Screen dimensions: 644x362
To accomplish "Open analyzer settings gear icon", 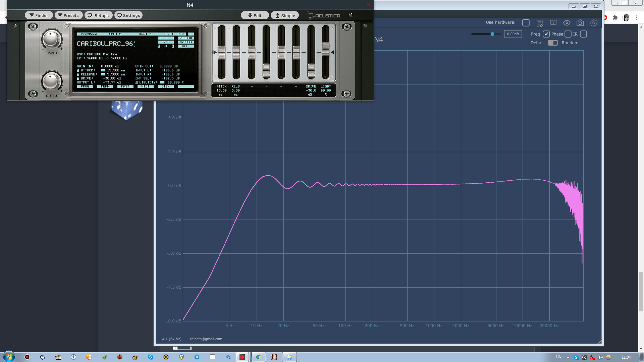I will point(593,23).
